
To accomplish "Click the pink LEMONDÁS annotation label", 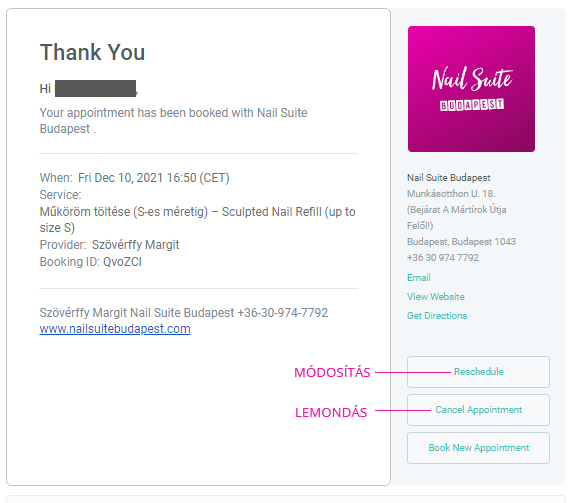I will [331, 412].
